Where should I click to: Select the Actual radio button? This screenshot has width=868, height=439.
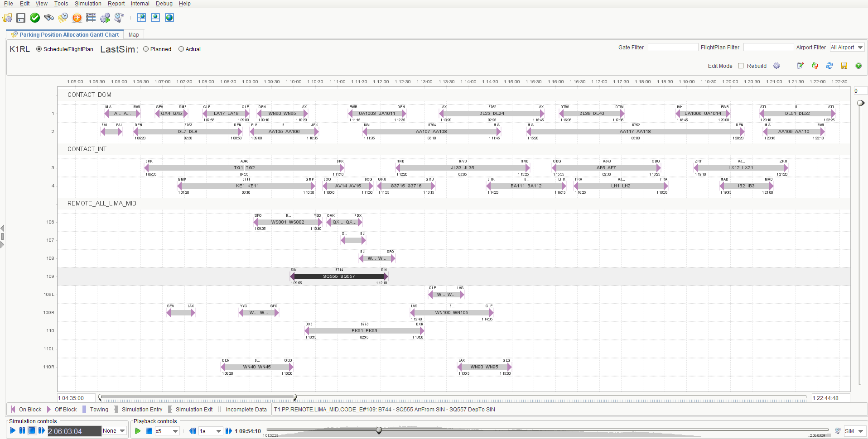[181, 49]
